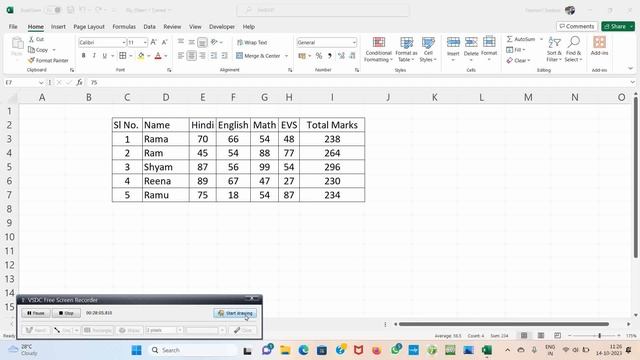Open Sort & Filter
640x360 pixels.
coord(554,49)
